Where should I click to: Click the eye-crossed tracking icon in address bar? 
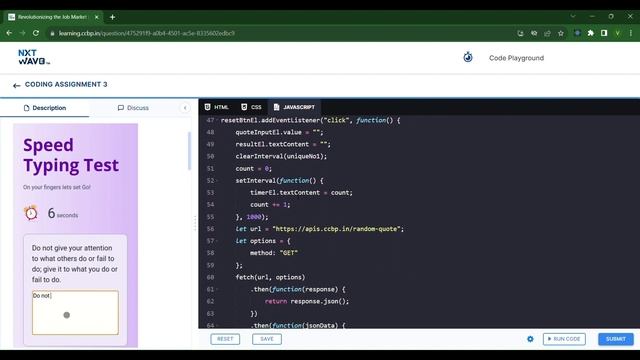point(534,33)
